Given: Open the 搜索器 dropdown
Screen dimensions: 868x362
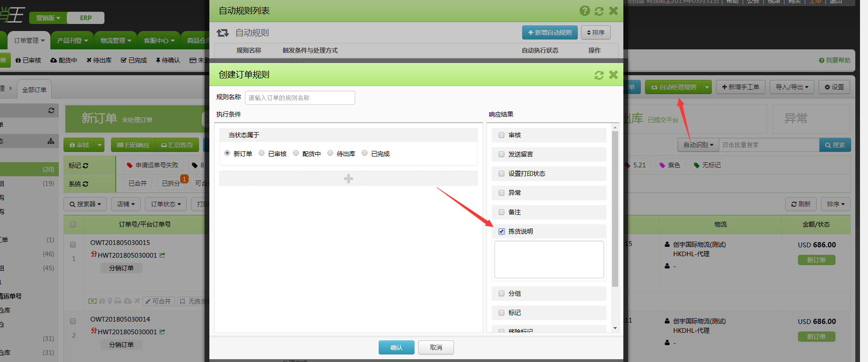Looking at the screenshot, I should (x=85, y=204).
